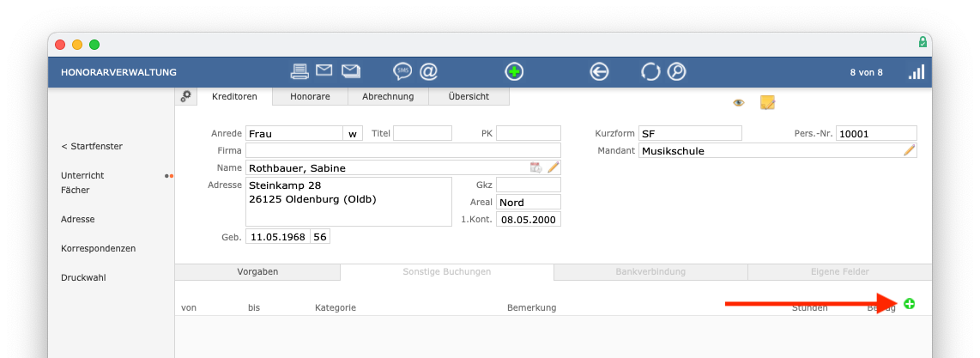Click the empty Firma field
Viewport: 980px width, 358px height.
coord(403,150)
